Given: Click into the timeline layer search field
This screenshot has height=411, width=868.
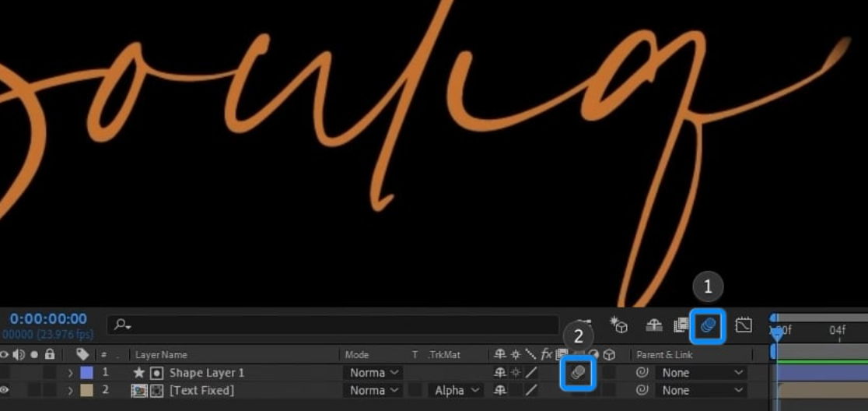Looking at the screenshot, I should 333,325.
